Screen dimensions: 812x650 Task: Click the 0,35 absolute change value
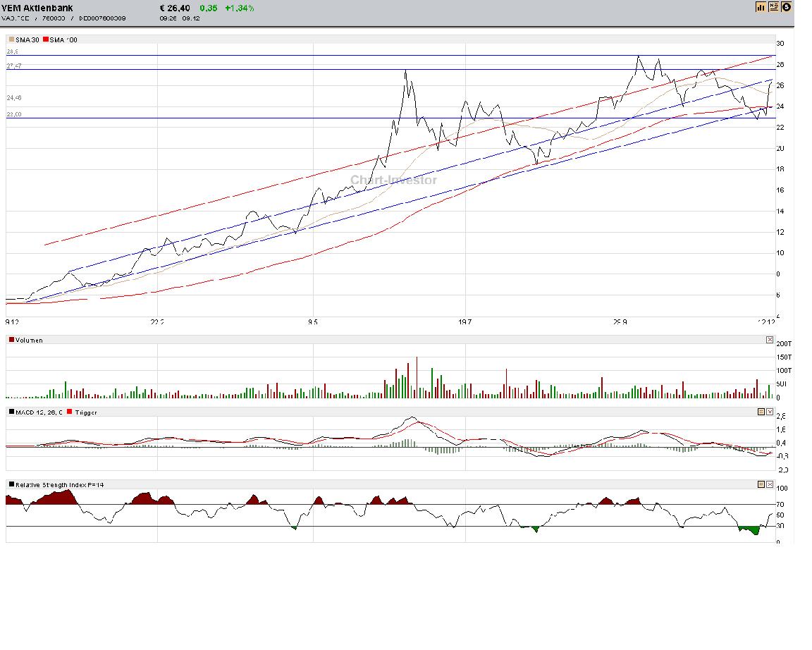click(208, 8)
